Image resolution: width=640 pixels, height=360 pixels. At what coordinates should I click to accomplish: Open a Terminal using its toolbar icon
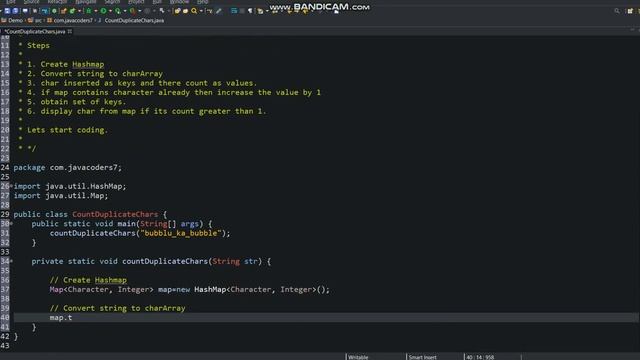[25, 11]
